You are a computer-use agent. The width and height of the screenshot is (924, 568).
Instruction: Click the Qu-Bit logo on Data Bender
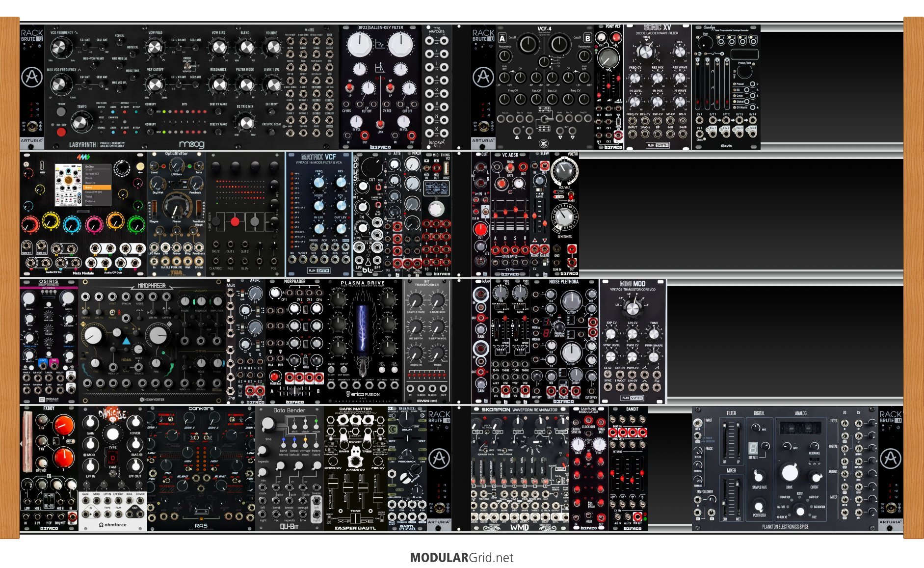click(289, 527)
